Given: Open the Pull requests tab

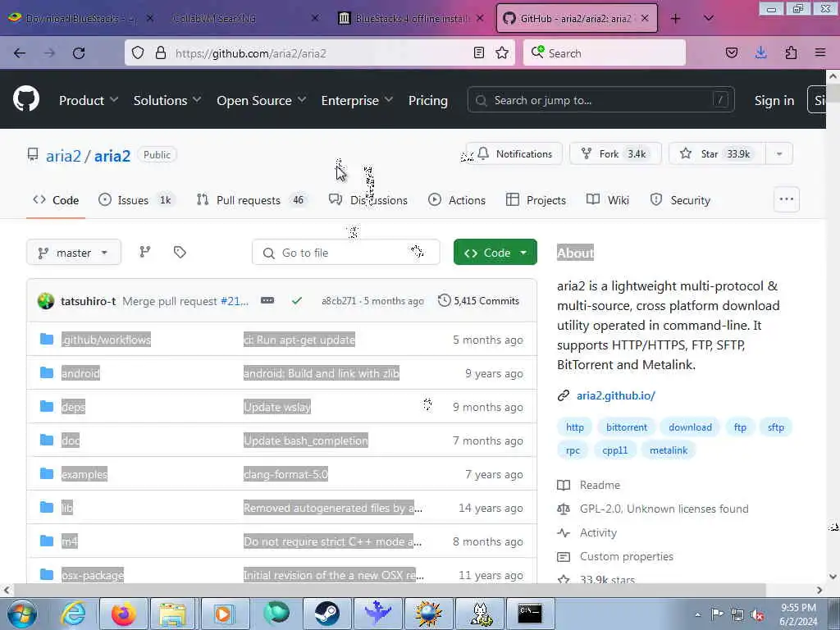Looking at the screenshot, I should [252, 200].
